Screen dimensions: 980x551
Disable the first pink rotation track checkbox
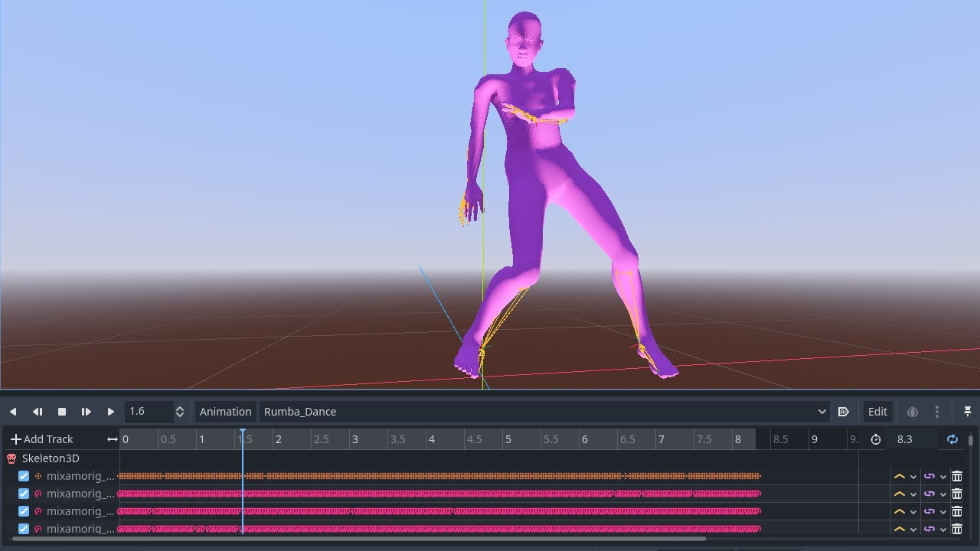(24, 494)
